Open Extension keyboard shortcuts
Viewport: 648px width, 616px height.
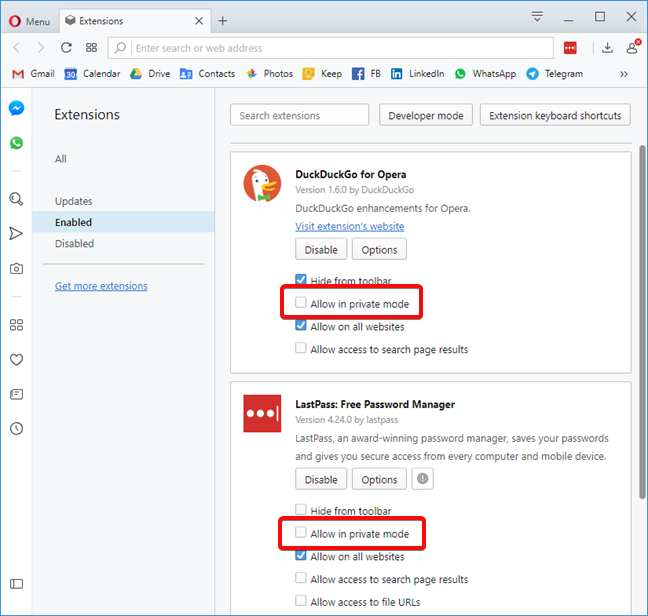555,115
